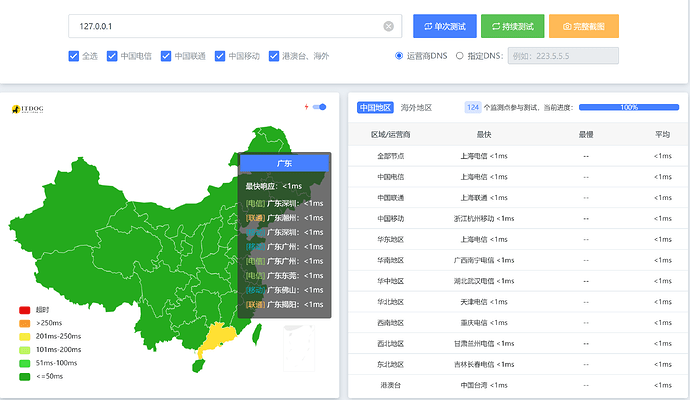The image size is (690, 400).
Task: Select the 运营商DNS radio button
Action: 399,56
